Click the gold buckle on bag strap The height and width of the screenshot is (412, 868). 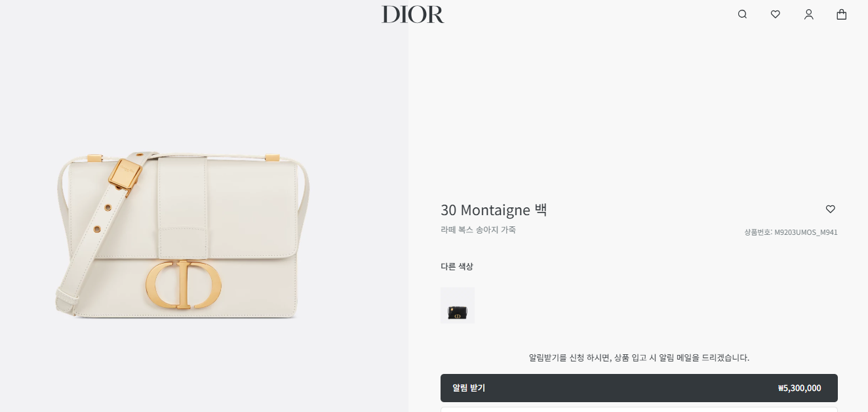(125, 174)
